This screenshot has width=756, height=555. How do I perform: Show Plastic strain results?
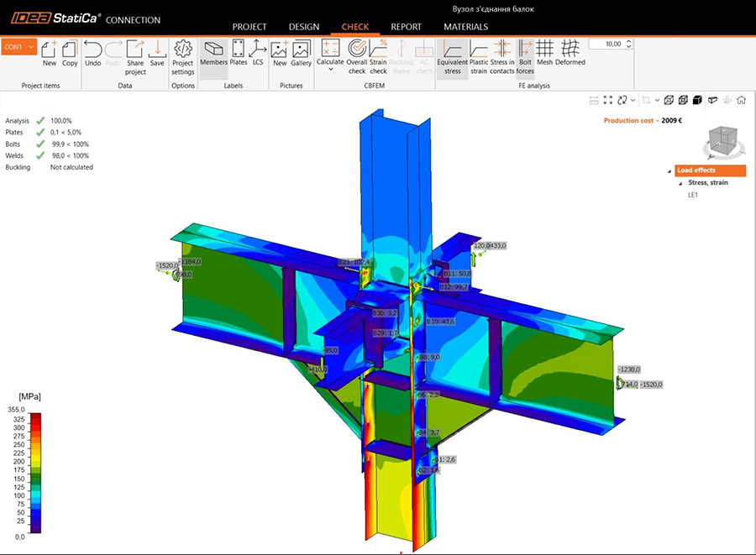tap(478, 54)
